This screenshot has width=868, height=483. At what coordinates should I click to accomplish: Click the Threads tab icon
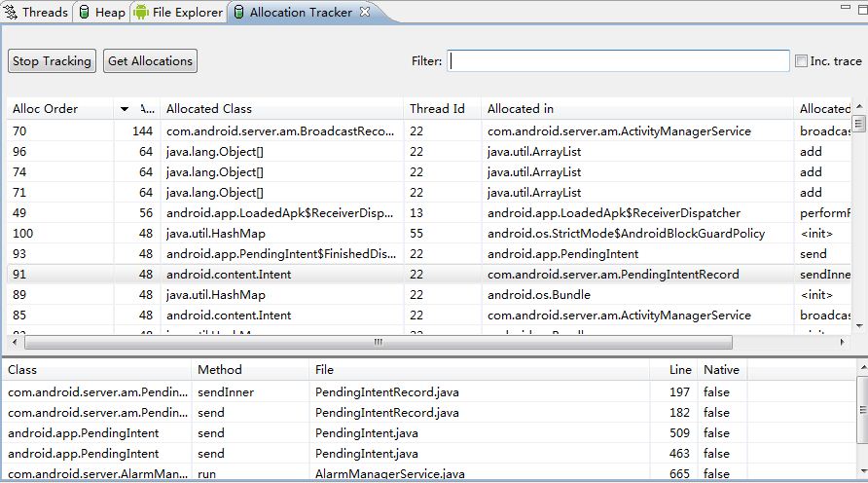point(11,13)
